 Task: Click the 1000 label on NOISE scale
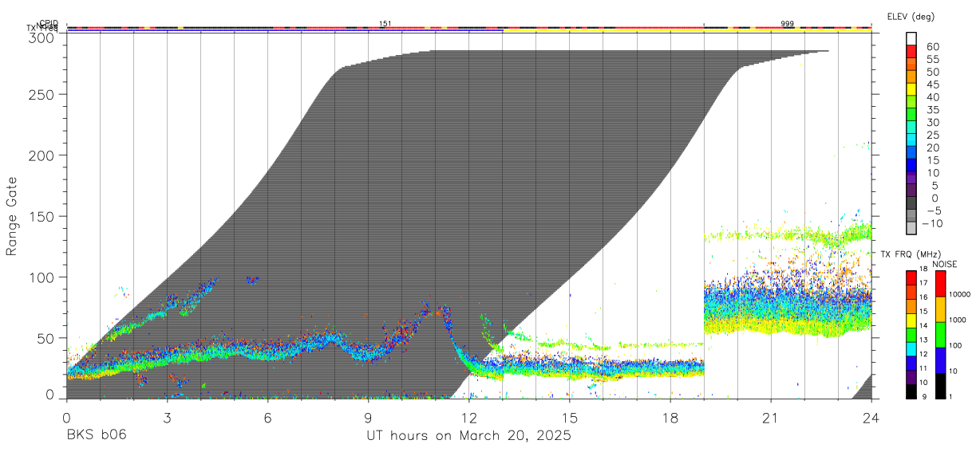click(x=958, y=320)
